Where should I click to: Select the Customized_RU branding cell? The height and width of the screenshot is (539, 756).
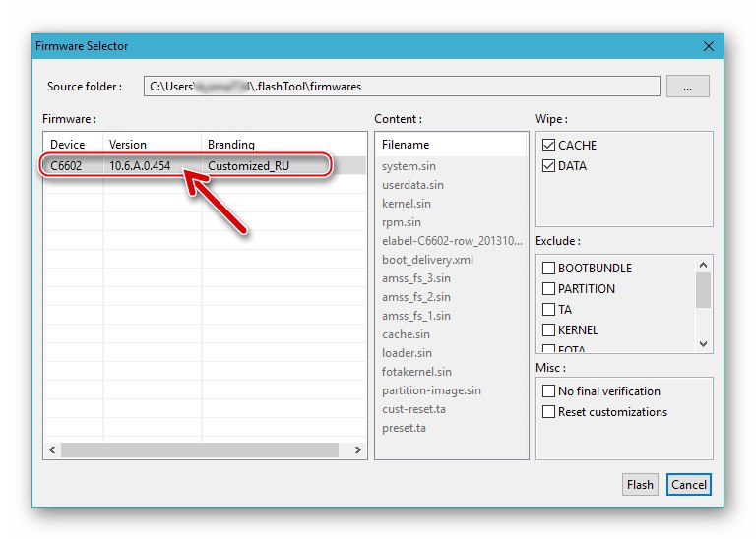(x=248, y=165)
